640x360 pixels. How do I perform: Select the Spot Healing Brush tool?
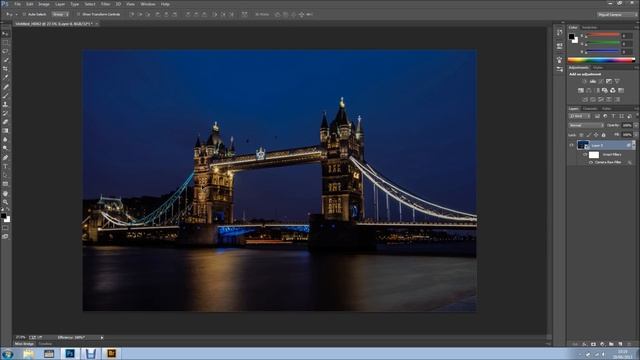click(5, 87)
